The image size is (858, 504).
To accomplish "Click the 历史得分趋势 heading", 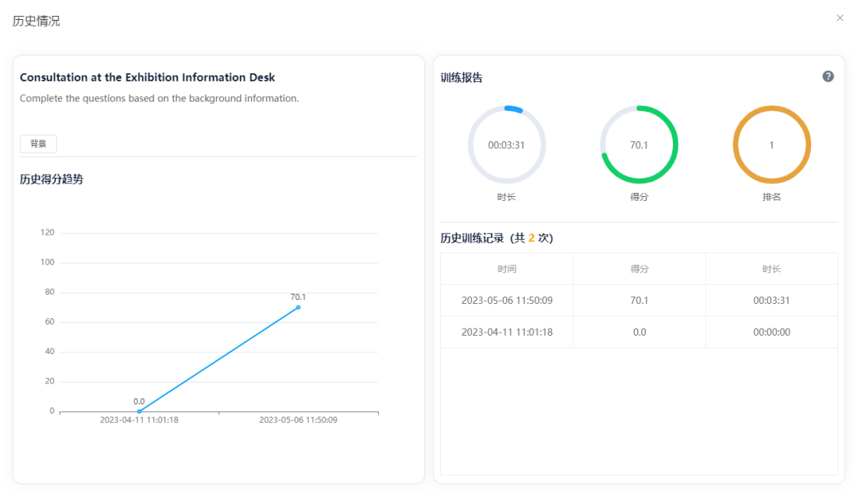I will tap(52, 179).
